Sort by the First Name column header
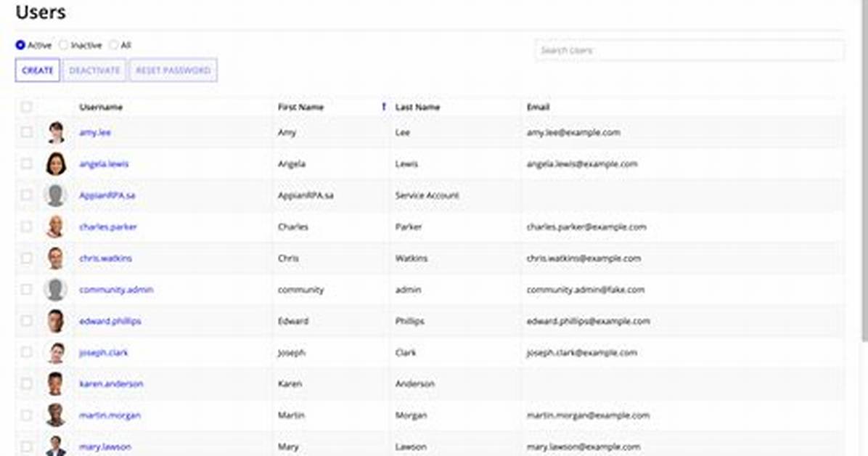 point(300,107)
